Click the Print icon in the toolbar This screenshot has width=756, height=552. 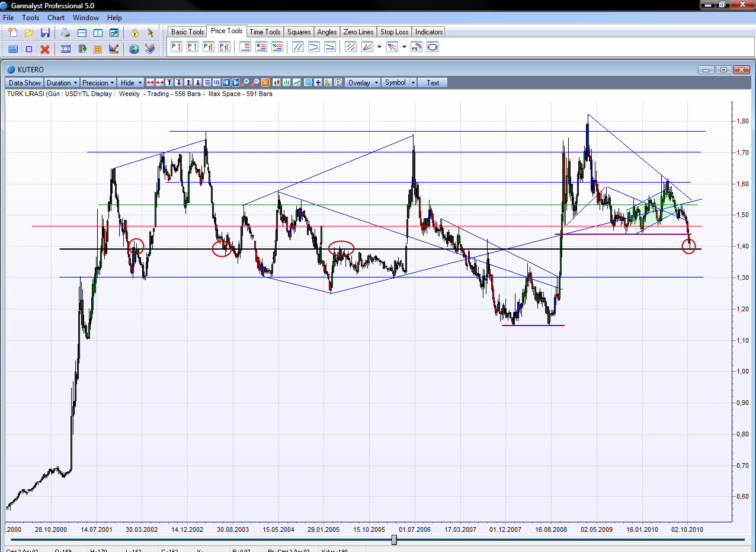click(65, 33)
